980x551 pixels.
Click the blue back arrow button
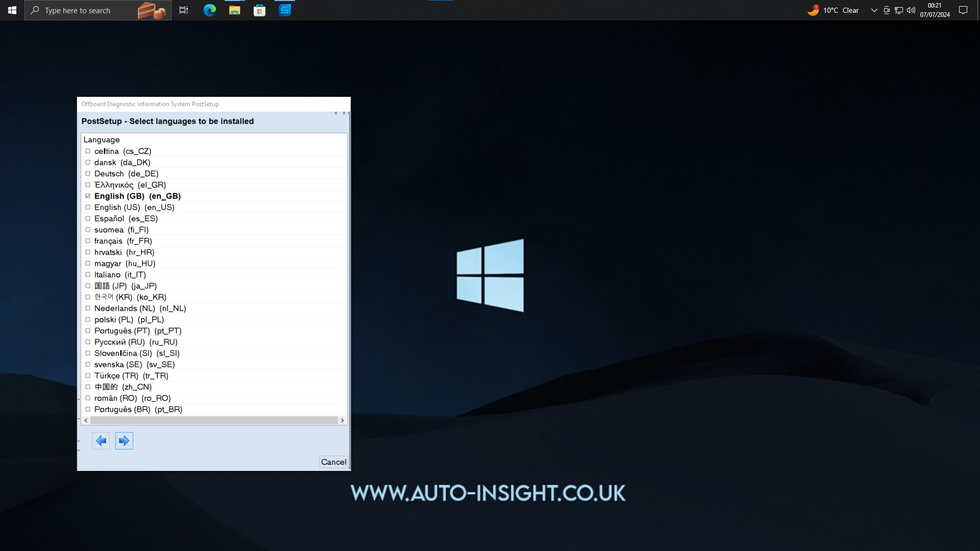point(101,441)
